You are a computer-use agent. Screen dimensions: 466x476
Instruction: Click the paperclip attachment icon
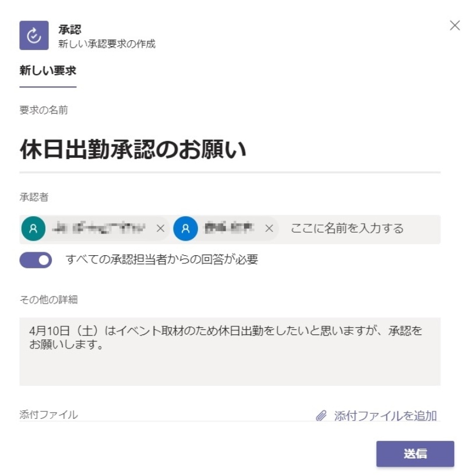[x=321, y=416]
